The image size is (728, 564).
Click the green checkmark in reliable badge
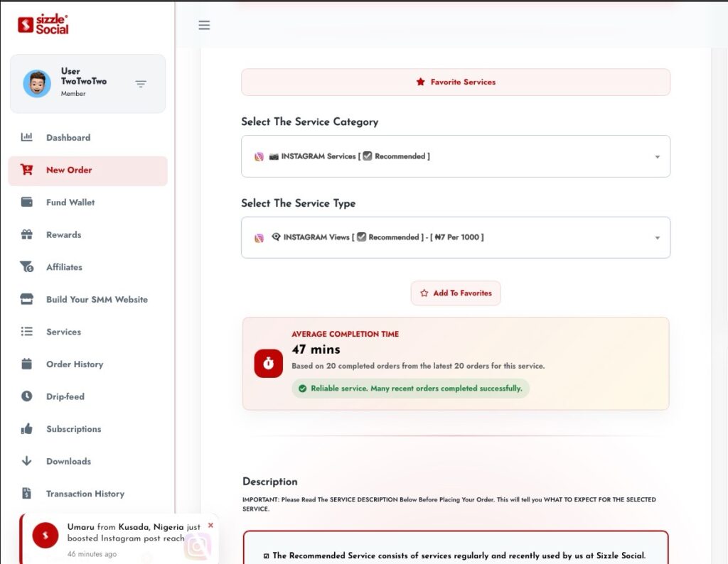303,389
